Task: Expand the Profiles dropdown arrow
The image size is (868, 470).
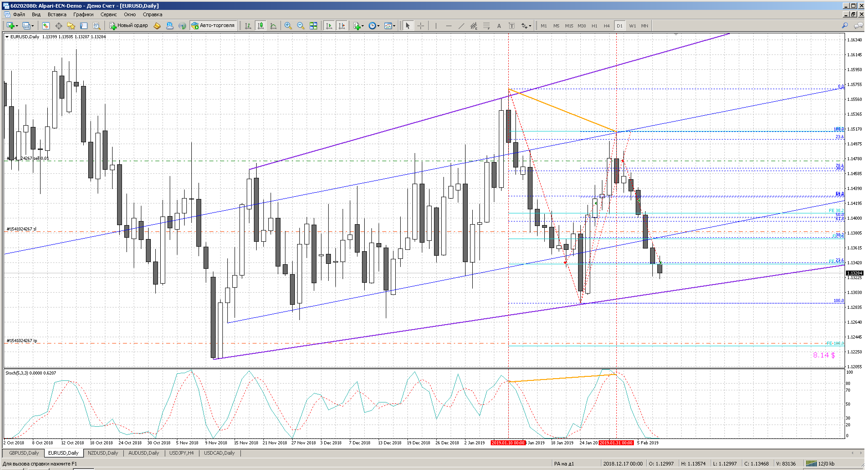Action: point(33,26)
